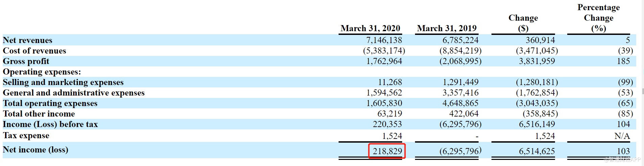The width and height of the screenshot is (644, 166).
Task: Click the N/A tax percentage cell
Action: pyautogui.click(x=622, y=136)
